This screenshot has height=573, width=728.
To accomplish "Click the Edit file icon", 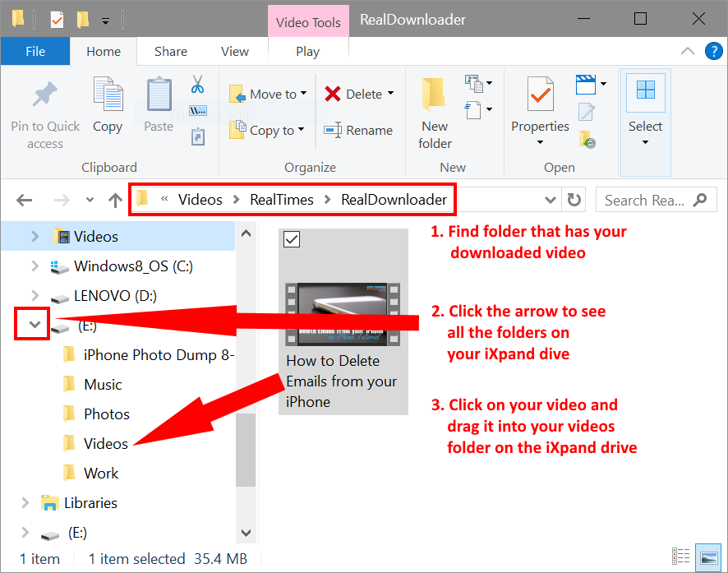I will [587, 112].
